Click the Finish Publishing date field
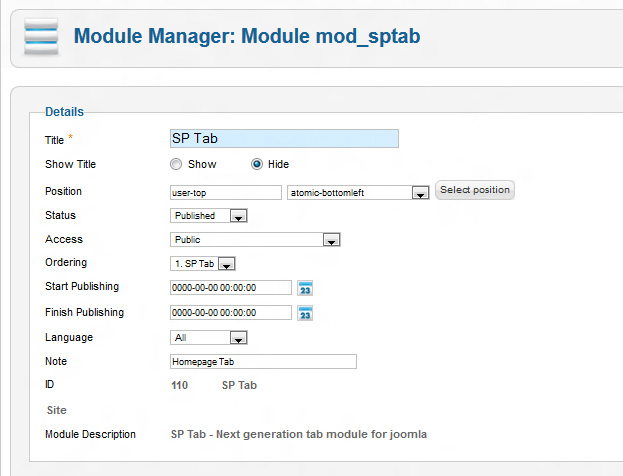Image resolution: width=623 pixels, height=476 pixels. coord(231,313)
